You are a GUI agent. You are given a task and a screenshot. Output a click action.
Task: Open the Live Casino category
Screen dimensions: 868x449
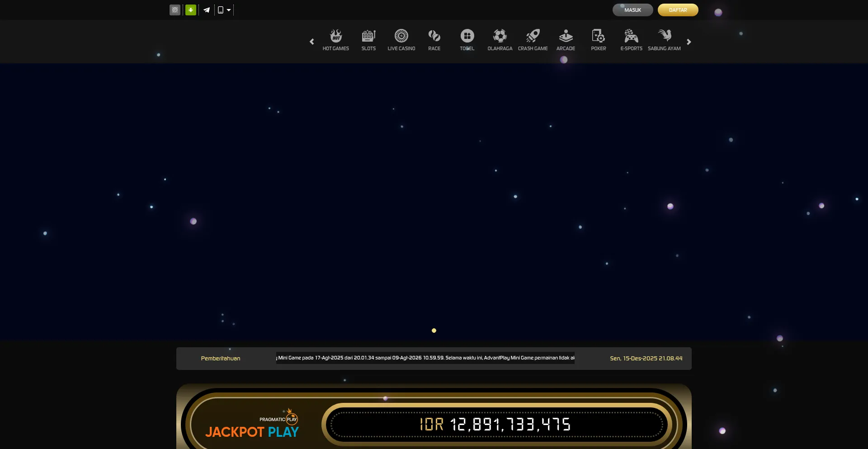pos(401,40)
